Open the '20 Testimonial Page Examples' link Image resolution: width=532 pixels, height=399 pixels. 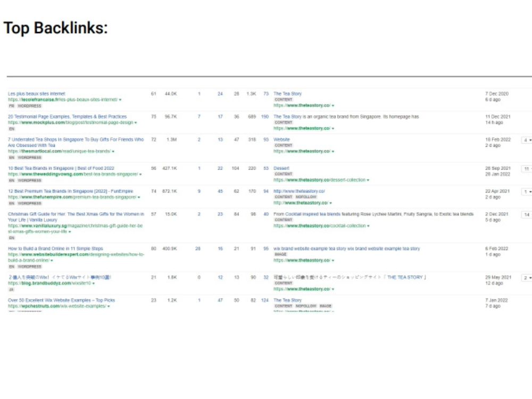click(x=67, y=117)
